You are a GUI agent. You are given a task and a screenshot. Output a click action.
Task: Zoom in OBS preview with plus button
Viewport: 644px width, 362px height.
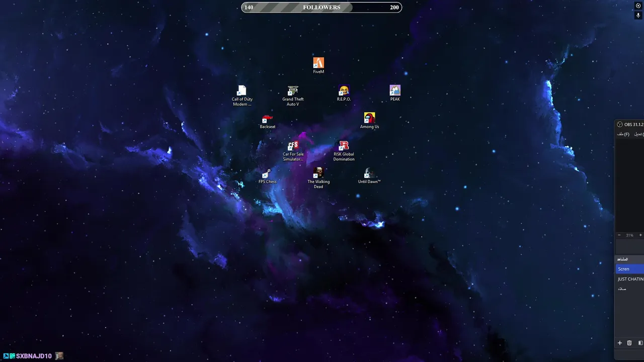640,235
